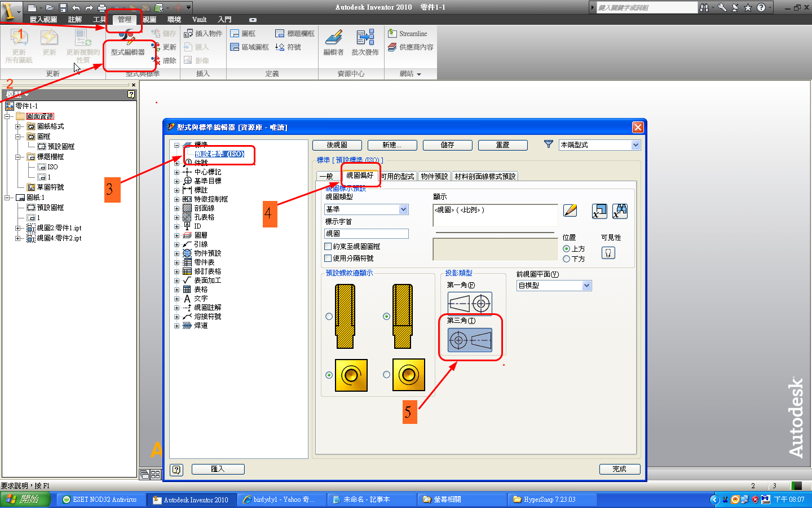Viewport: 812px width, 508px height.
Task: Select the 圖框 border definition tool
Action: click(x=243, y=34)
